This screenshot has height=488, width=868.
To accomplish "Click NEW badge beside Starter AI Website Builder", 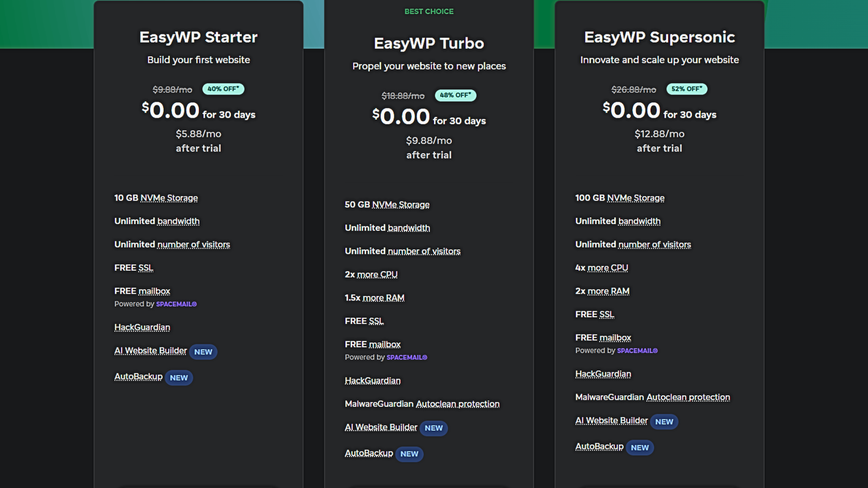I will click(x=203, y=352).
